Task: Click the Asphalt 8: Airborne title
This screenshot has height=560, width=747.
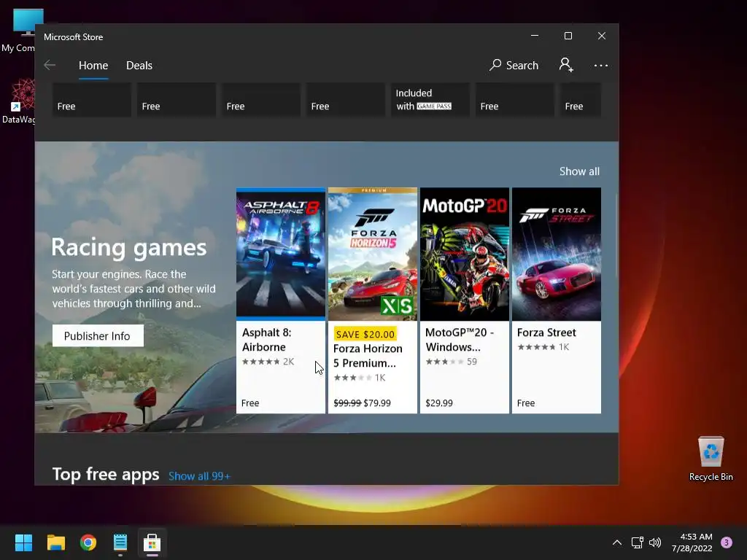Action: coord(266,340)
